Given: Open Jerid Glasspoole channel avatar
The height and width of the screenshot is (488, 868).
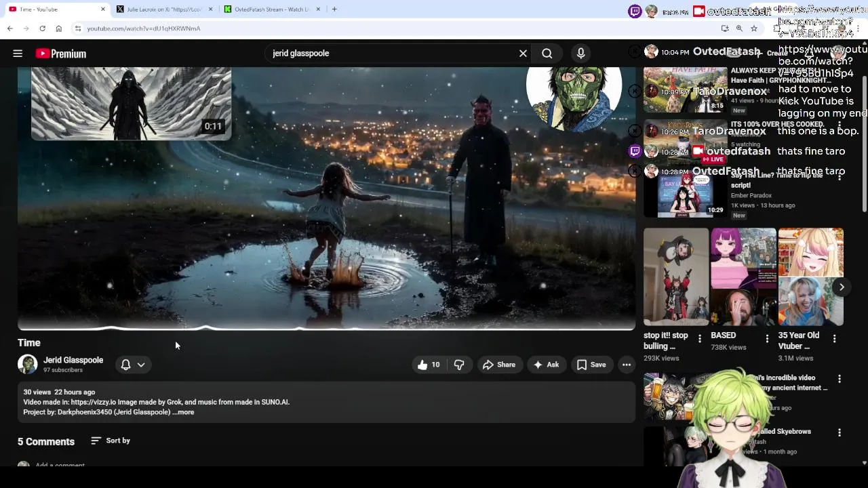Looking at the screenshot, I should pyautogui.click(x=27, y=365).
